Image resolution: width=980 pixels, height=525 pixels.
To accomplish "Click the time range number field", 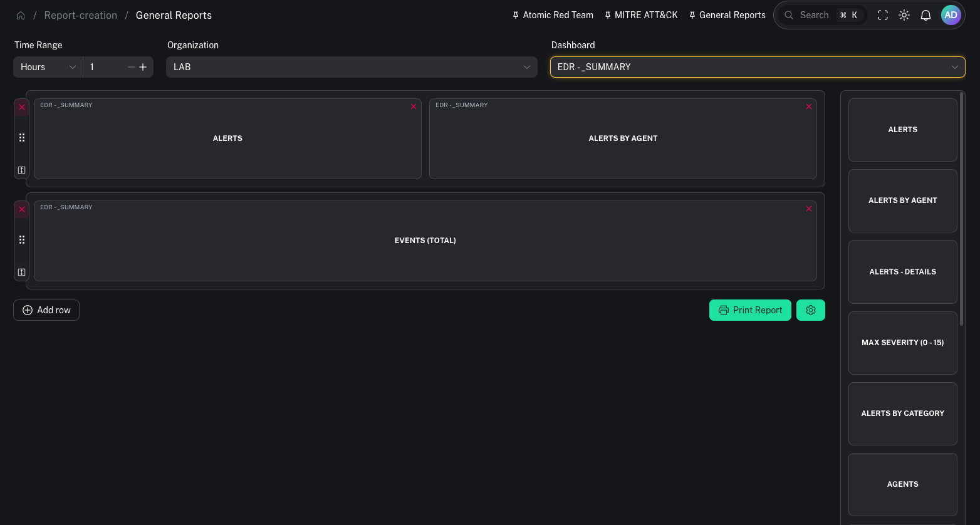I will [x=105, y=67].
